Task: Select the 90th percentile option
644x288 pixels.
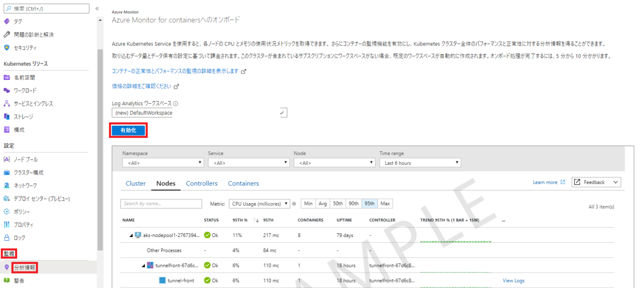Action: 354,204
